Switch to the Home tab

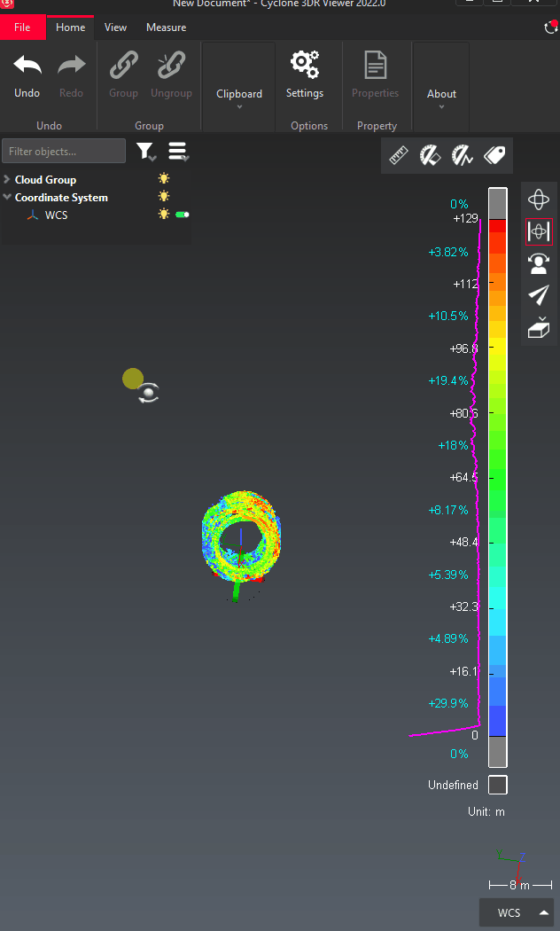(71, 27)
